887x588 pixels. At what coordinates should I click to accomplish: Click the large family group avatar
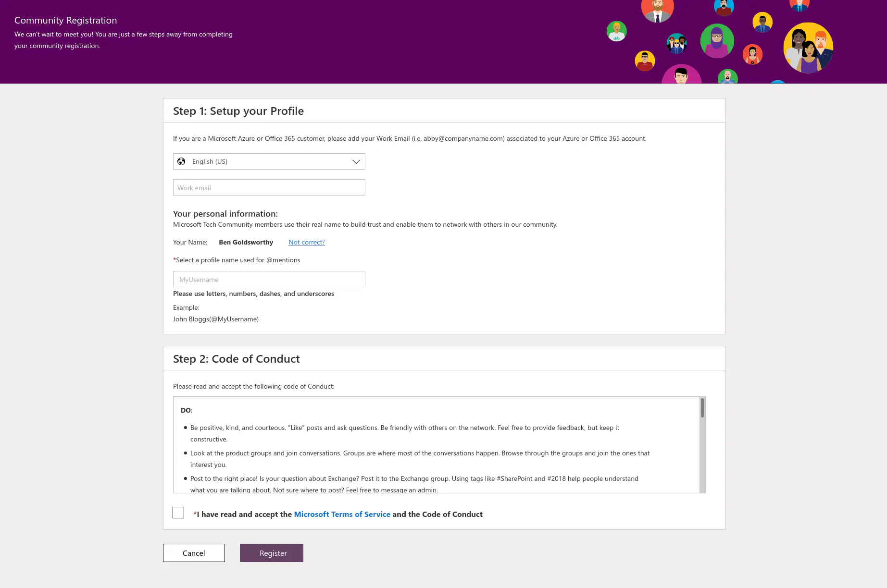coord(809,48)
